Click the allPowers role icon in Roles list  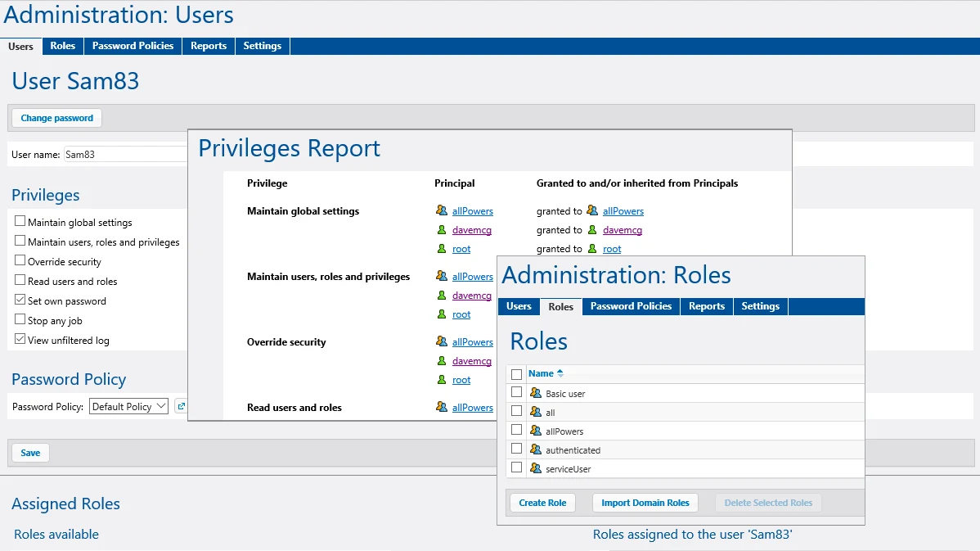coord(536,431)
